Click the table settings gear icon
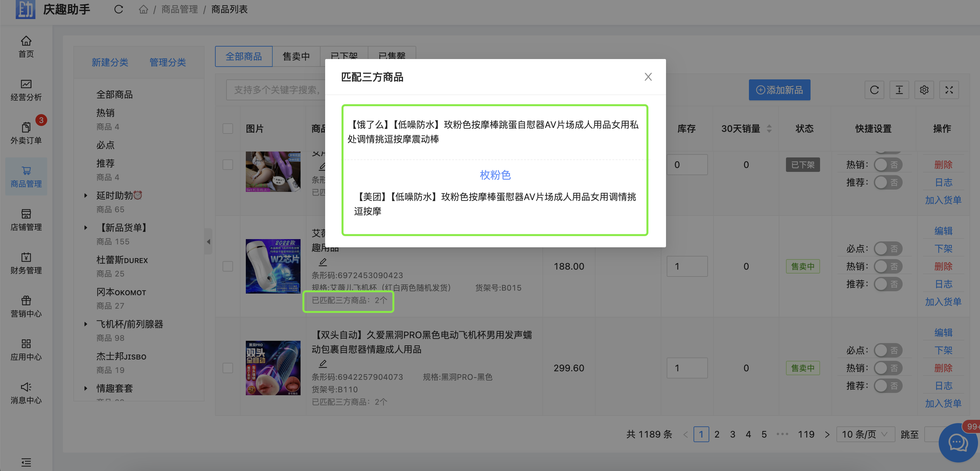980x471 pixels. (924, 90)
